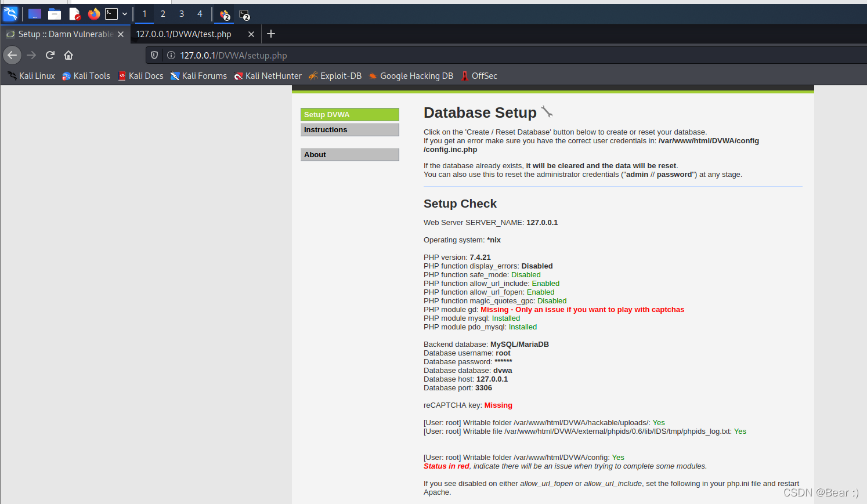This screenshot has height=504, width=867.
Task: Click the PHP module mysql Installed status
Action: [x=506, y=318]
